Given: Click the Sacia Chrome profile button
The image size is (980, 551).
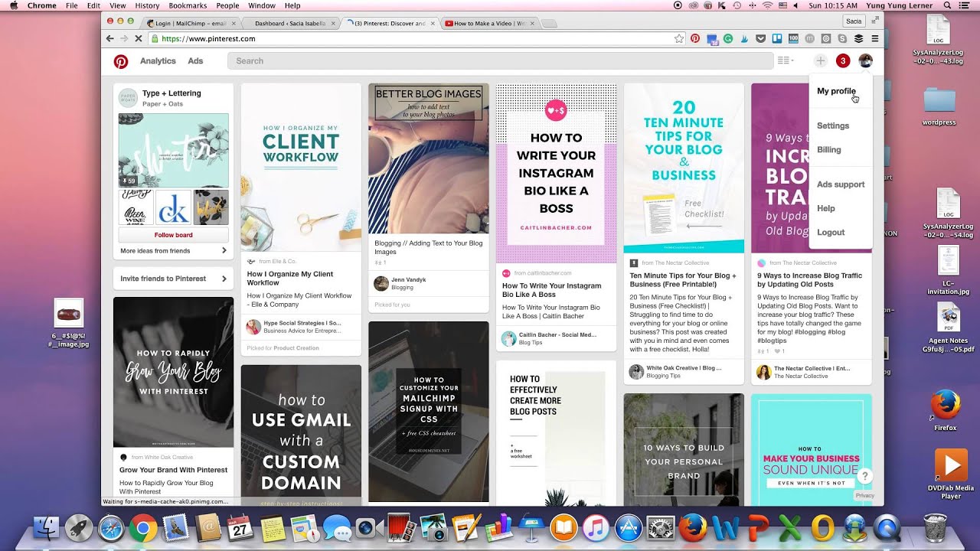Looking at the screenshot, I should [x=853, y=21].
